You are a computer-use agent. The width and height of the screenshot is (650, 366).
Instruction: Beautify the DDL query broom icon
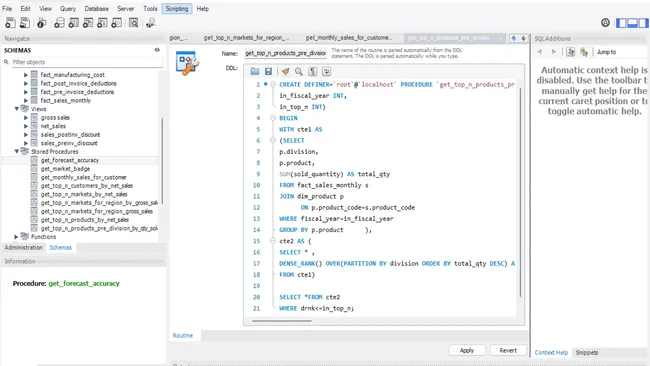point(285,72)
